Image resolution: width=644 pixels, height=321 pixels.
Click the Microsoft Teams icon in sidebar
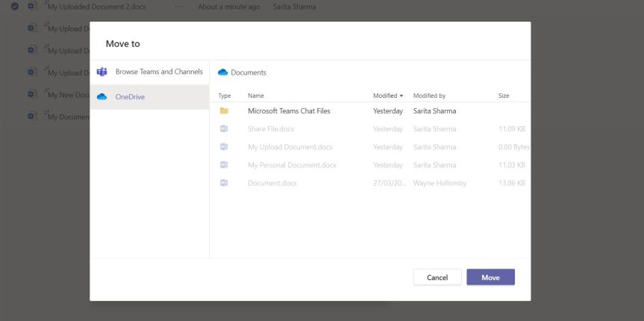point(101,72)
